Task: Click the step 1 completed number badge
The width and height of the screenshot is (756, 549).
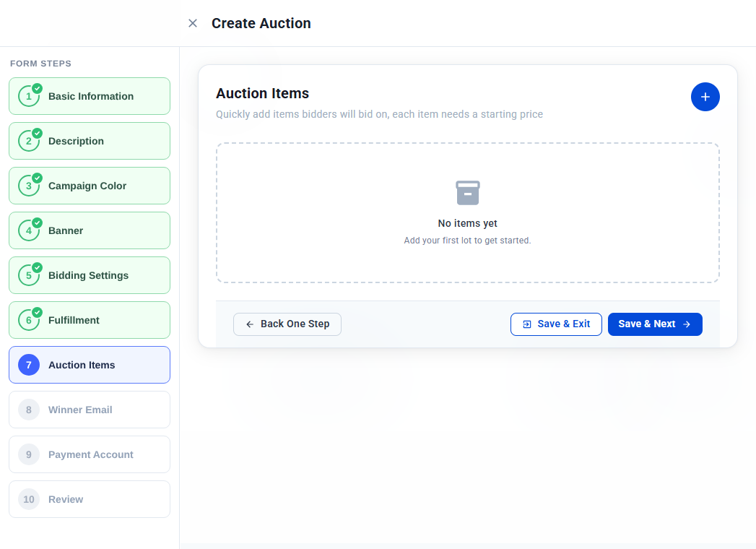Action: point(29,96)
